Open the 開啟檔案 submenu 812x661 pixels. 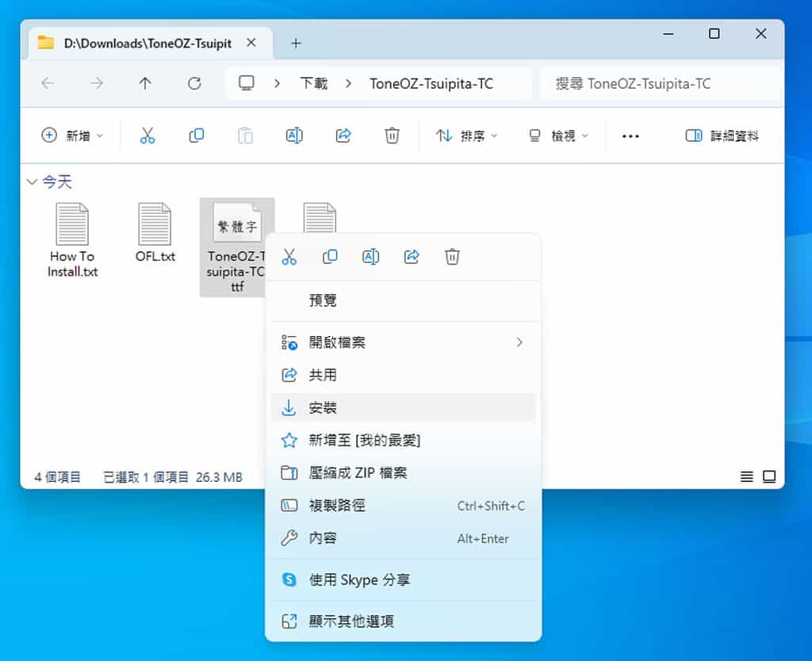click(404, 342)
